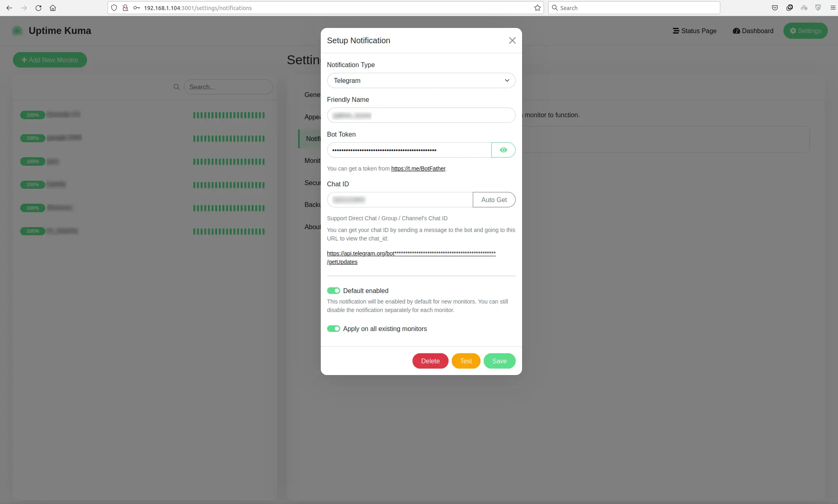Open the Settings nav button
Image resolution: width=838 pixels, height=504 pixels.
805,31
